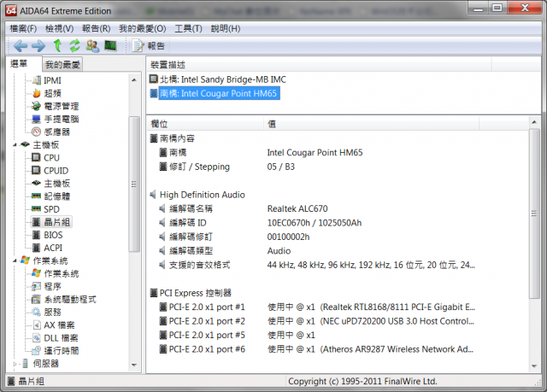Select ACPI in the tree
This screenshot has height=392, width=547.
pyautogui.click(x=53, y=248)
